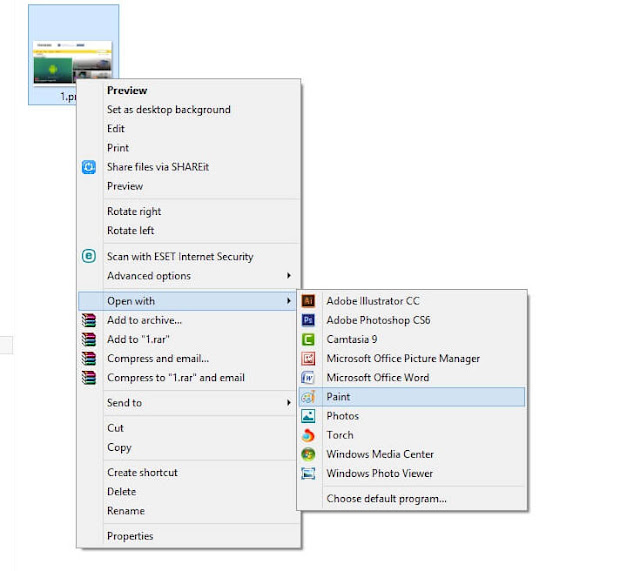
Task: Select Cut from context menu
Action: coord(115,428)
